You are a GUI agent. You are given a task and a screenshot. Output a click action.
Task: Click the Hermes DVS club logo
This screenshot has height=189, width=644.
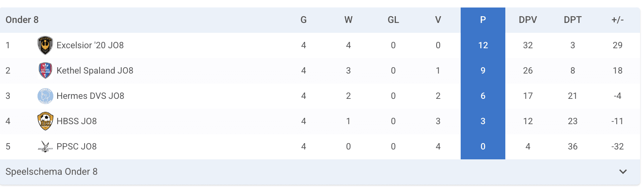coord(45,96)
